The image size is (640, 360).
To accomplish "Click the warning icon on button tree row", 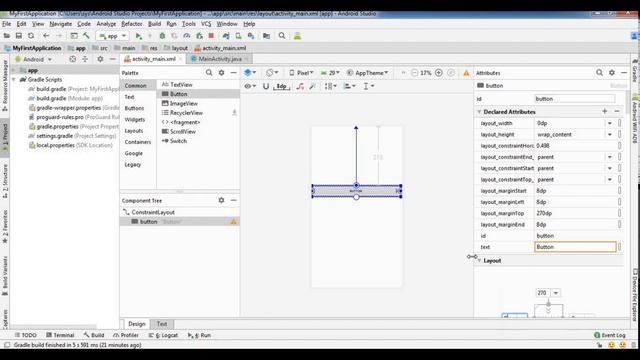I will click(233, 222).
